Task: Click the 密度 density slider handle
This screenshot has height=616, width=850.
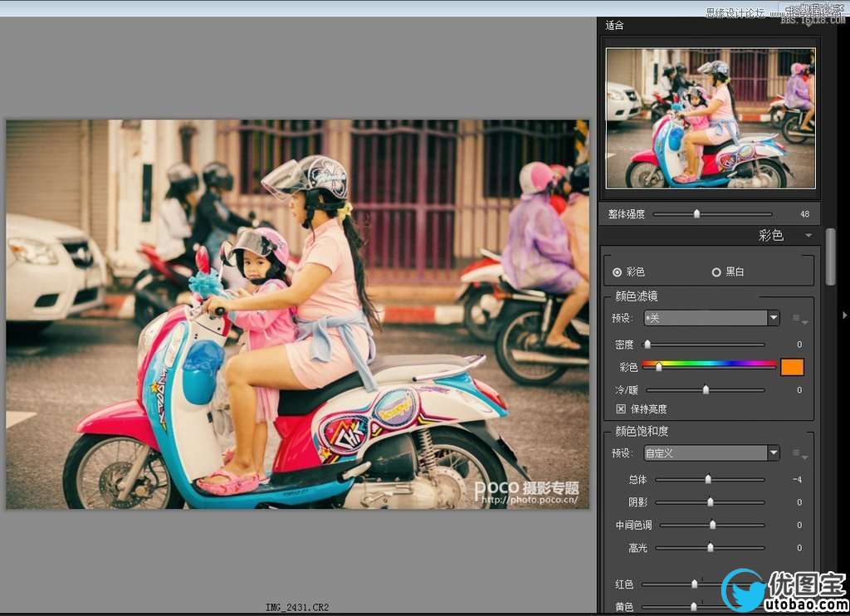Action: (x=647, y=345)
